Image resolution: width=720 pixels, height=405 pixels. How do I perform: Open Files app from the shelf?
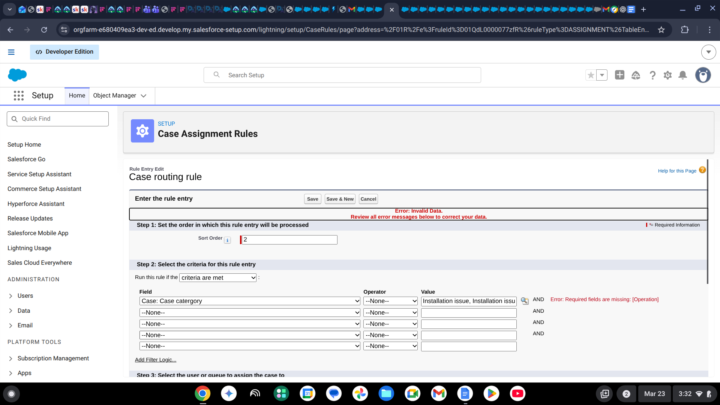(386, 394)
